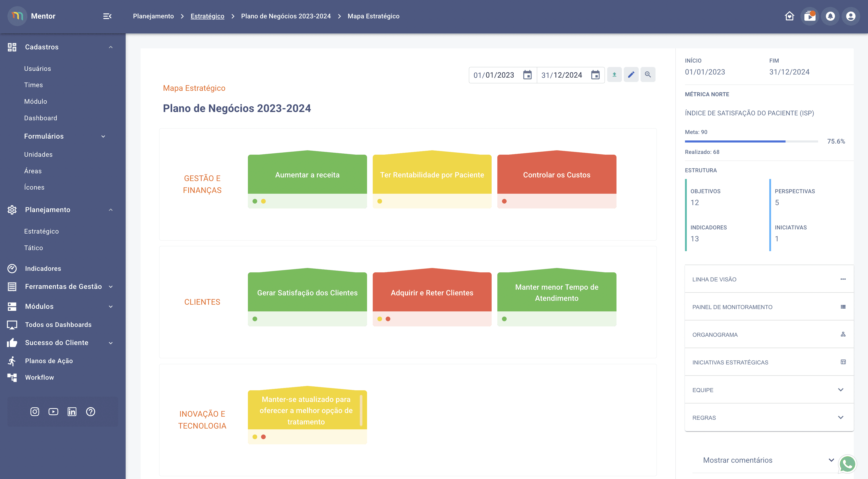Open Tático under Planejamento
The width and height of the screenshot is (868, 479).
(x=33, y=248)
